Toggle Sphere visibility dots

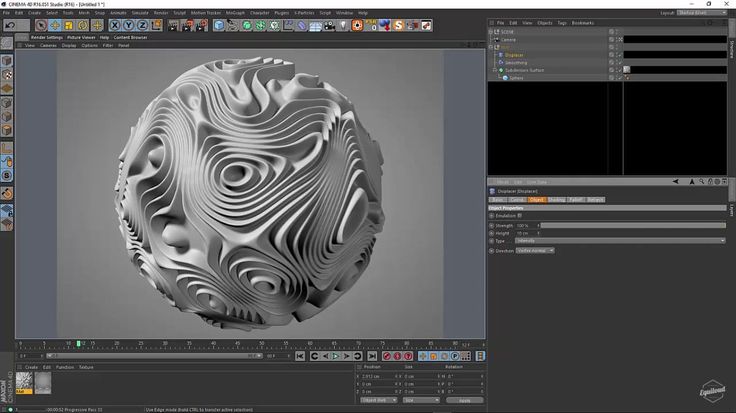click(616, 78)
